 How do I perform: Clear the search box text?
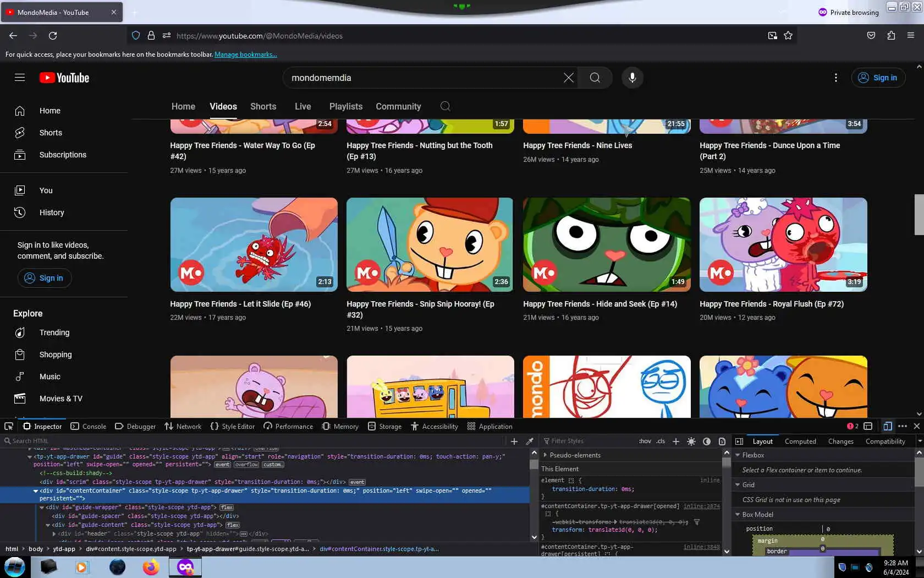pyautogui.click(x=569, y=78)
